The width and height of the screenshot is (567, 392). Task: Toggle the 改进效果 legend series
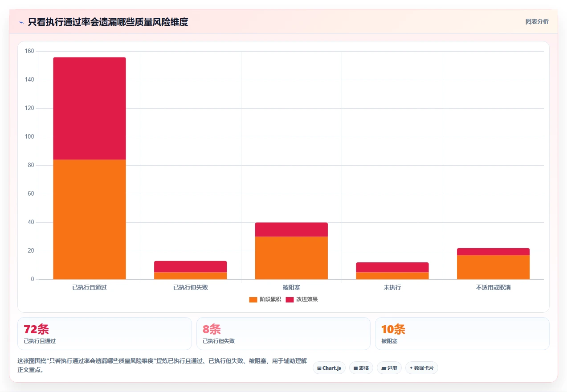(x=302, y=299)
